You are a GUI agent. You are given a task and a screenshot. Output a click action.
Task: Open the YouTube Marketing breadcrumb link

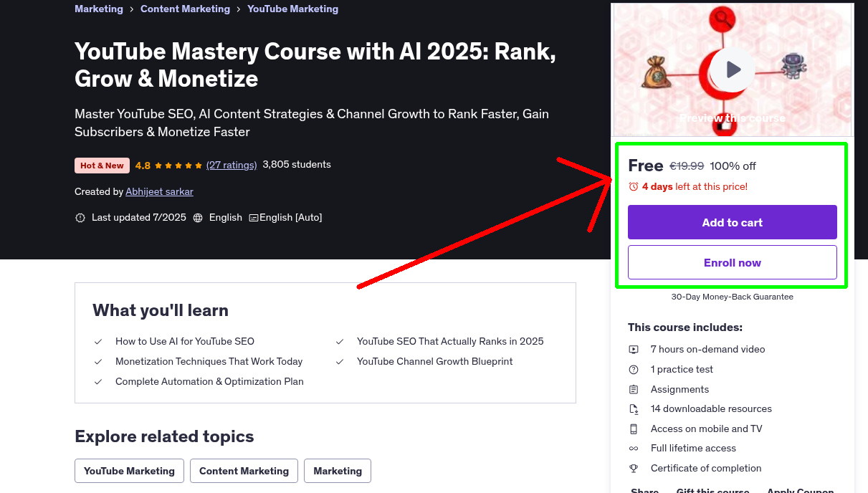pyautogui.click(x=292, y=9)
